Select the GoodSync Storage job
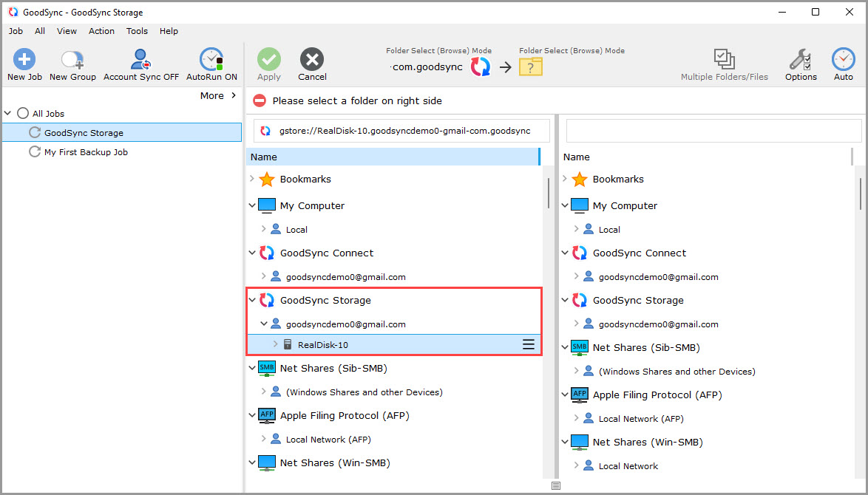This screenshot has height=495, width=868. [x=122, y=133]
